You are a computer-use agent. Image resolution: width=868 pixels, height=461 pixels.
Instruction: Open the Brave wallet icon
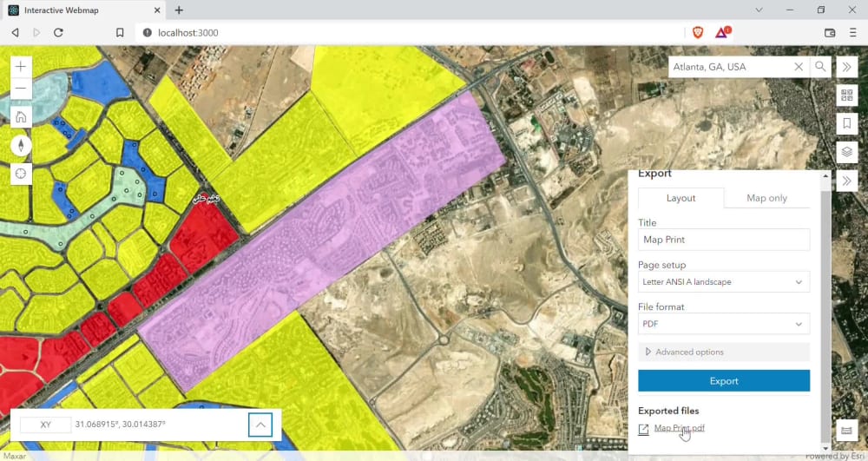tap(829, 33)
